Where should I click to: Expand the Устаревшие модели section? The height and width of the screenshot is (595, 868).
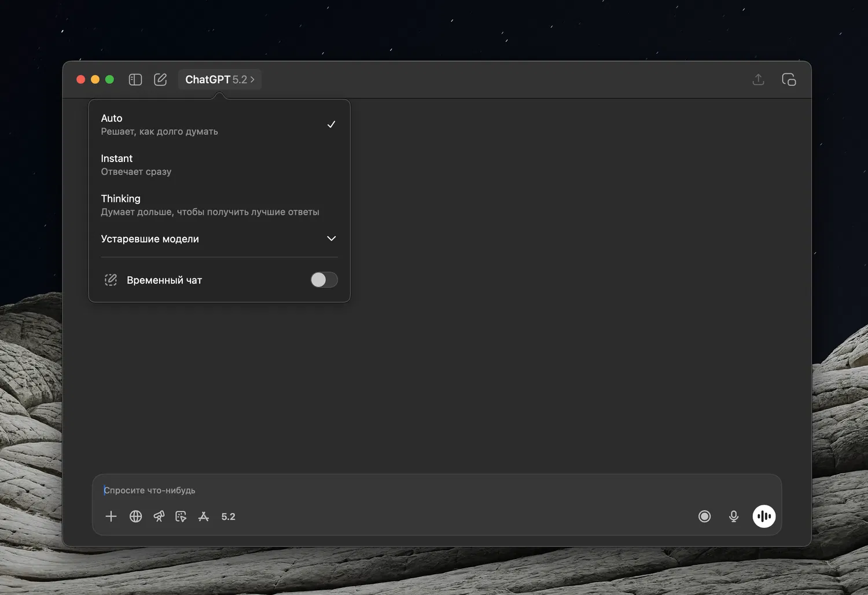(219, 238)
